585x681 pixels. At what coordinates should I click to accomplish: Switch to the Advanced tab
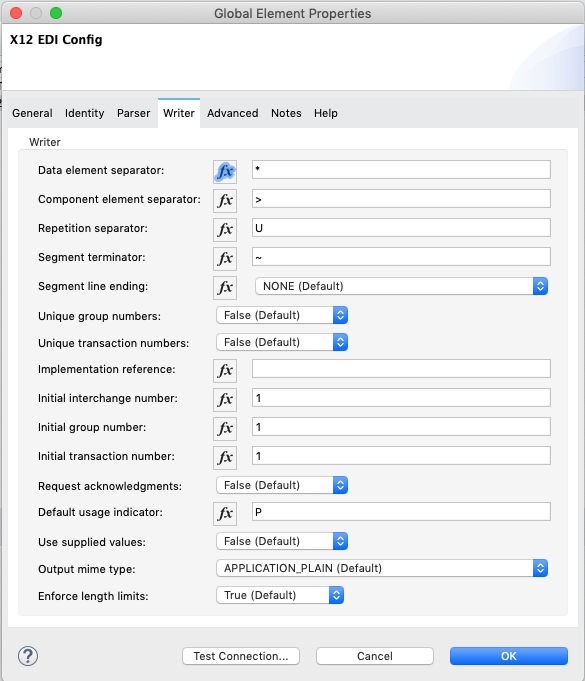click(232, 113)
